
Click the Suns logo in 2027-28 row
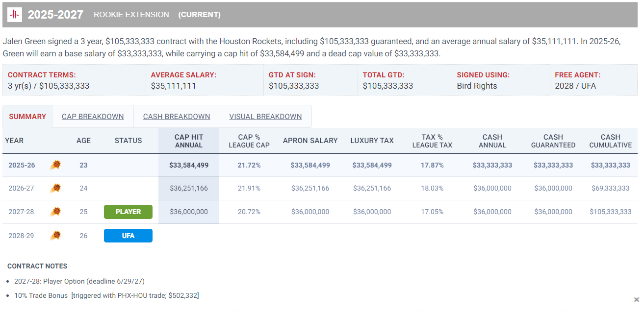(55, 212)
